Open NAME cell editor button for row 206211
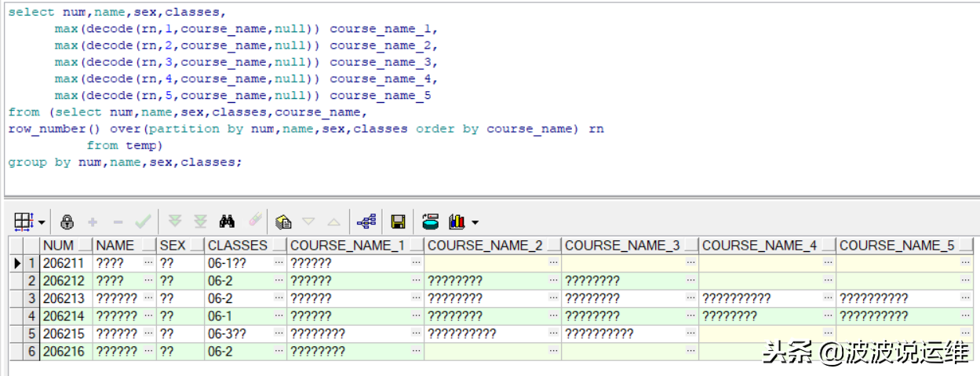The height and width of the screenshot is (376, 980). (x=149, y=263)
